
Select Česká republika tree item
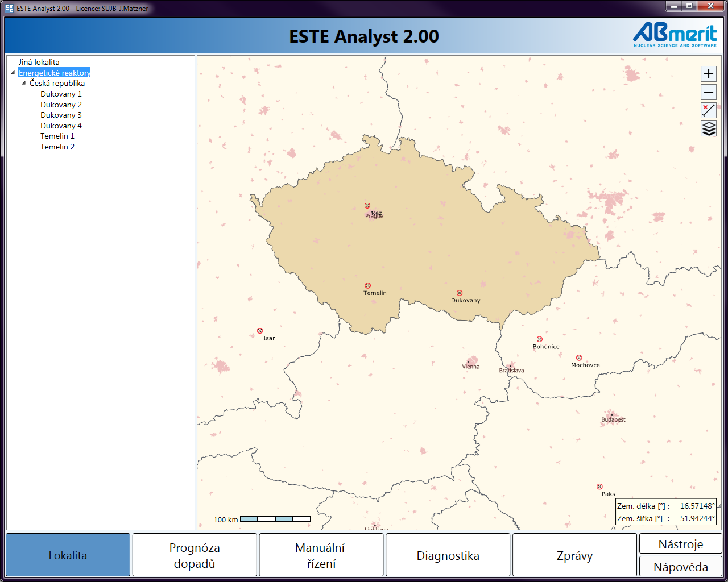pyautogui.click(x=57, y=83)
